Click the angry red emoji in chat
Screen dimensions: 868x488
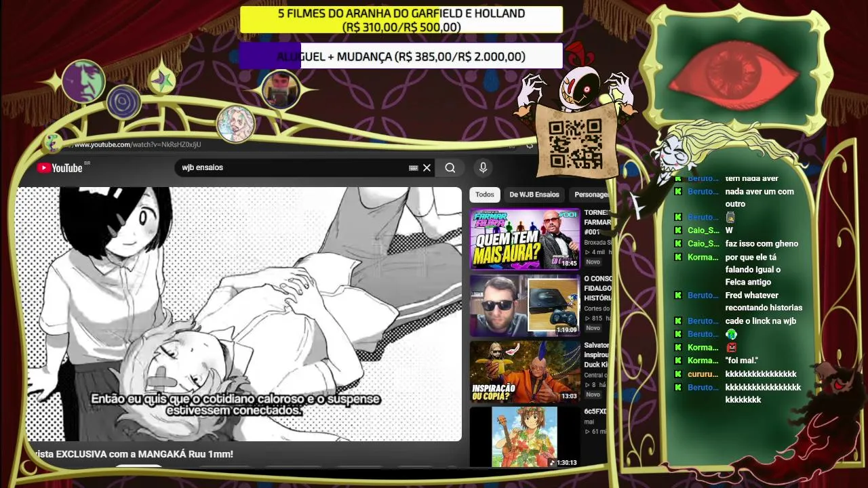point(731,348)
